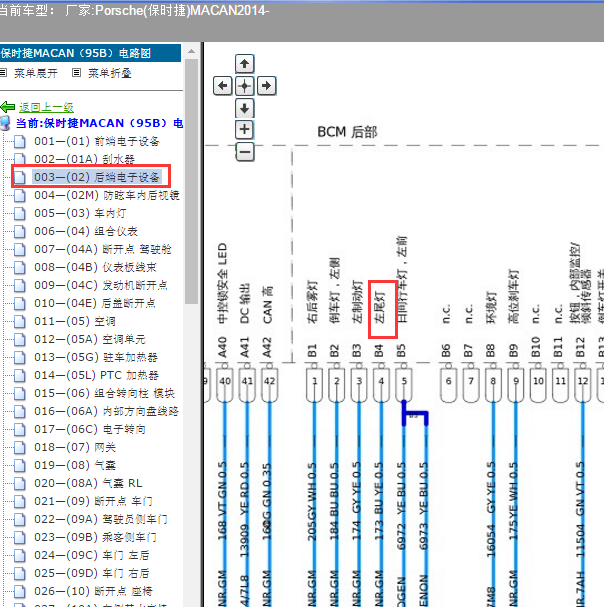Open 010—(04E) 后盖断开点
Screen dimensions: 604x607
coord(95,303)
